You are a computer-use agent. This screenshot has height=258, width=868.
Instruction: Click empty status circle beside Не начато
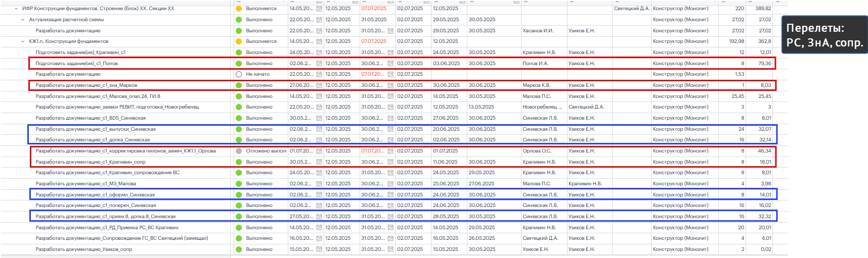pyautogui.click(x=239, y=74)
